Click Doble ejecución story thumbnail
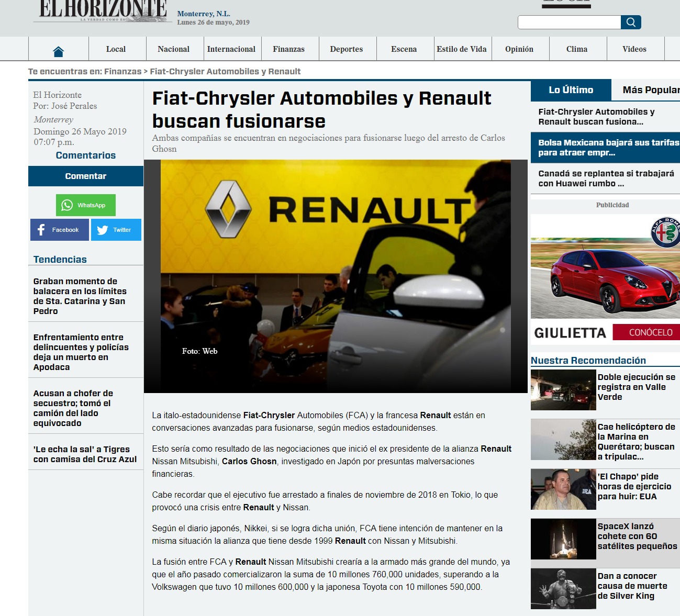Viewport: 680px width, 616px height. (x=563, y=390)
